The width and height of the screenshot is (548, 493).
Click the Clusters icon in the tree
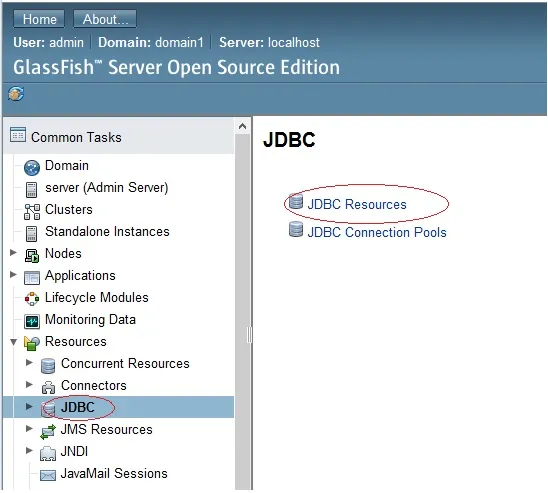32,212
